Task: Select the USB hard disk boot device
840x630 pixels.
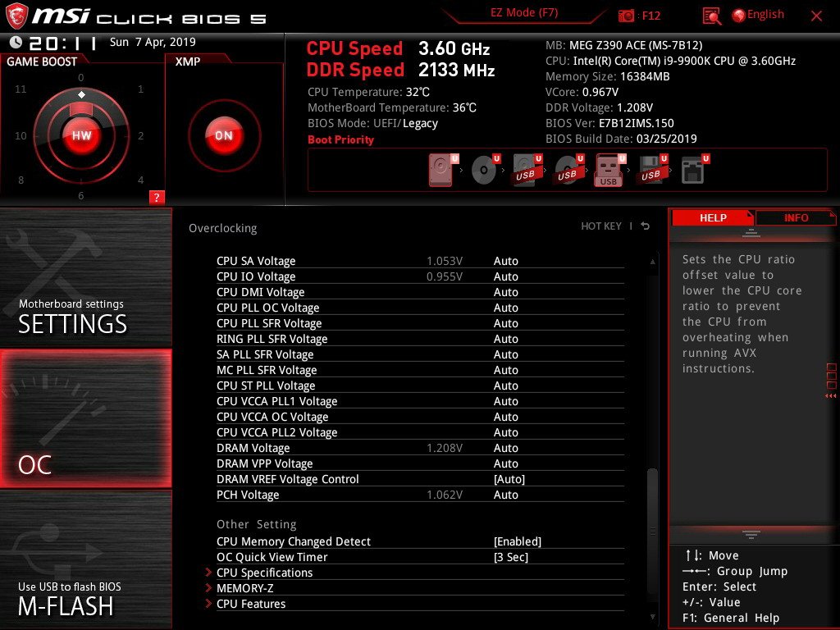Action: [527, 170]
